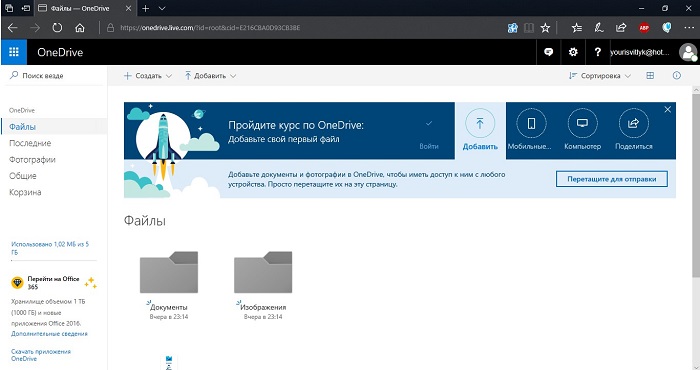Open browser more options menu
Screen dimensions: 700x370
(689, 28)
